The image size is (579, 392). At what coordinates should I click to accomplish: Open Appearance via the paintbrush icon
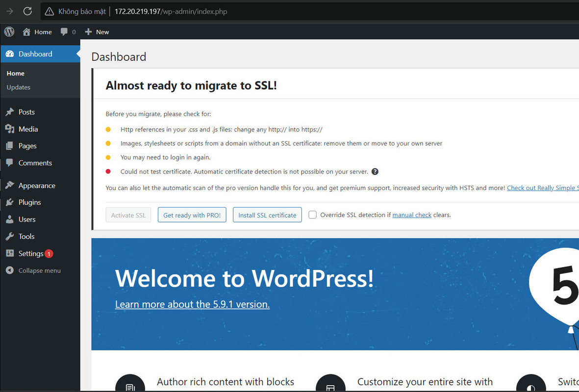[10, 185]
